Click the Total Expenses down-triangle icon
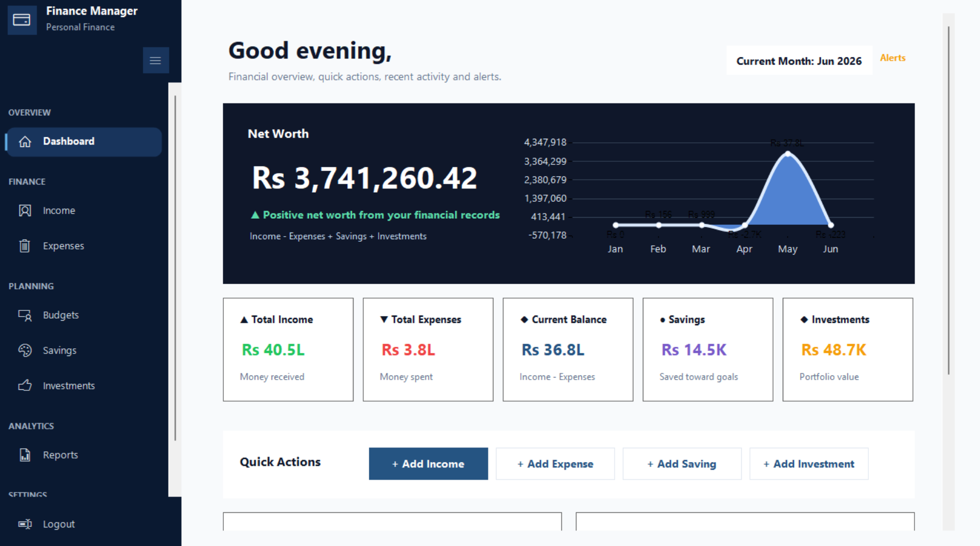980x546 pixels. coord(384,320)
